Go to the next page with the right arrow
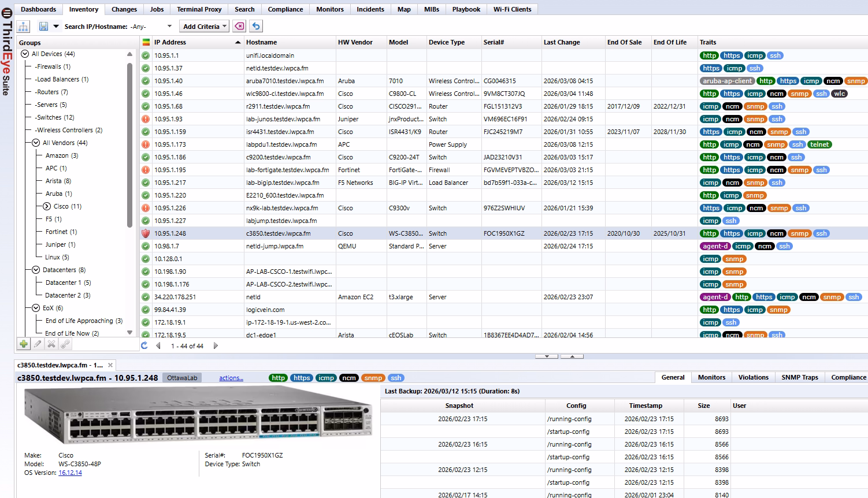This screenshot has height=498, width=868. coord(215,345)
